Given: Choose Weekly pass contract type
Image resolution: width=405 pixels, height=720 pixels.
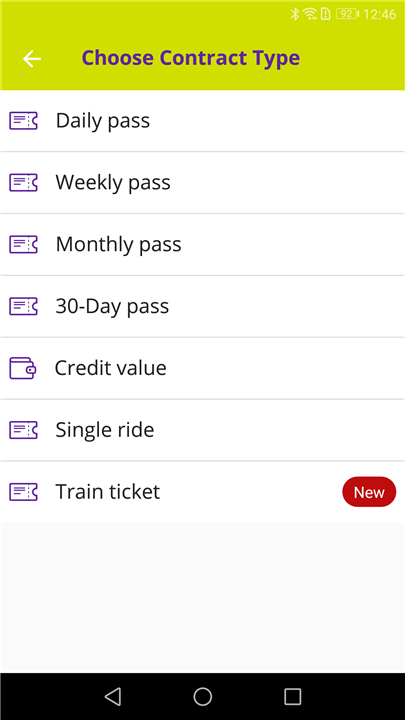Looking at the screenshot, I should (202, 183).
